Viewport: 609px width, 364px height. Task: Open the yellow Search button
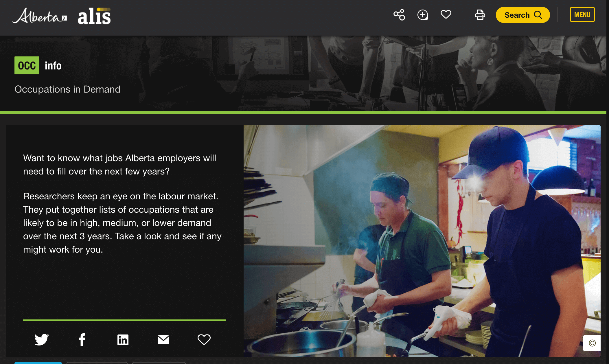(x=522, y=15)
